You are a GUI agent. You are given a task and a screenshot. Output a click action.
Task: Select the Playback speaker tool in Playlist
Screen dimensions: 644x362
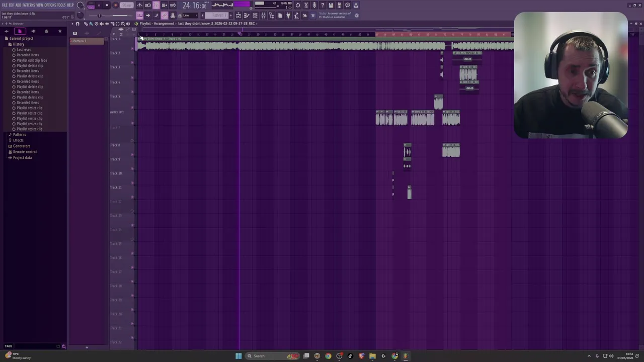(x=128, y=24)
